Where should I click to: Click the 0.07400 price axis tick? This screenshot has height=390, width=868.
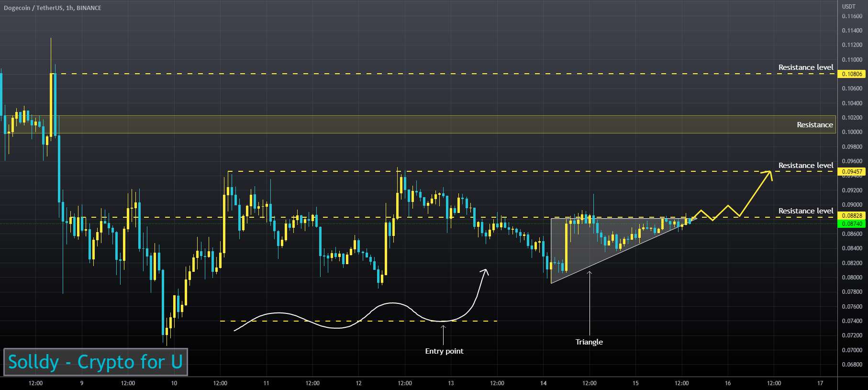[x=852, y=321]
